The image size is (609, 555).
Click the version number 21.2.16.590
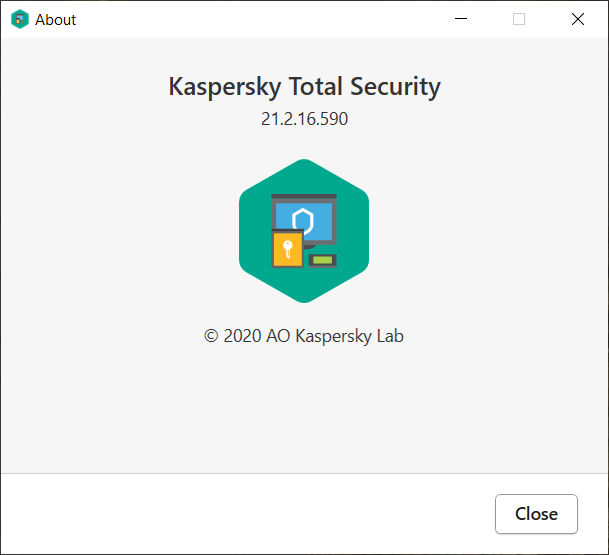click(x=304, y=119)
